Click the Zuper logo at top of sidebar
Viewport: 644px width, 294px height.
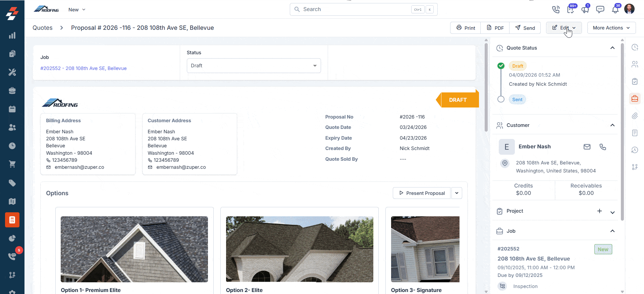tap(12, 14)
